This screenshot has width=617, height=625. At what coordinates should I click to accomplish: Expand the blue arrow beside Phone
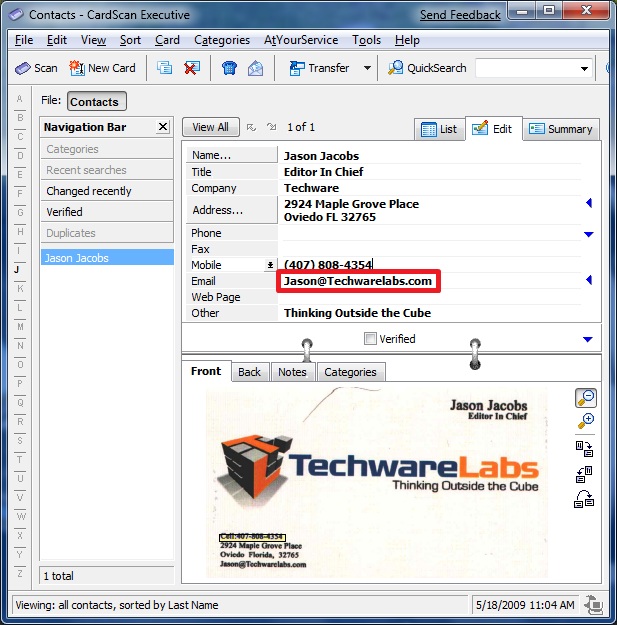(588, 234)
